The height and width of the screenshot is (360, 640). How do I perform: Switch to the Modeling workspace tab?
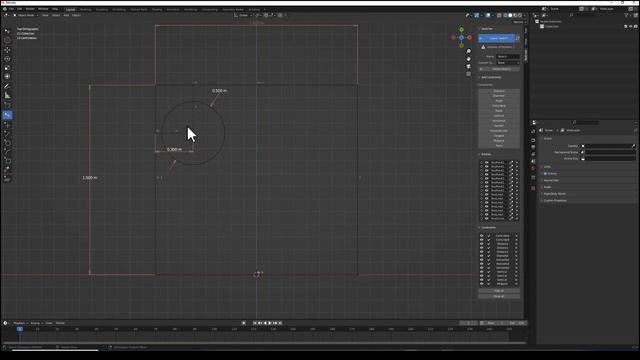(85, 9)
